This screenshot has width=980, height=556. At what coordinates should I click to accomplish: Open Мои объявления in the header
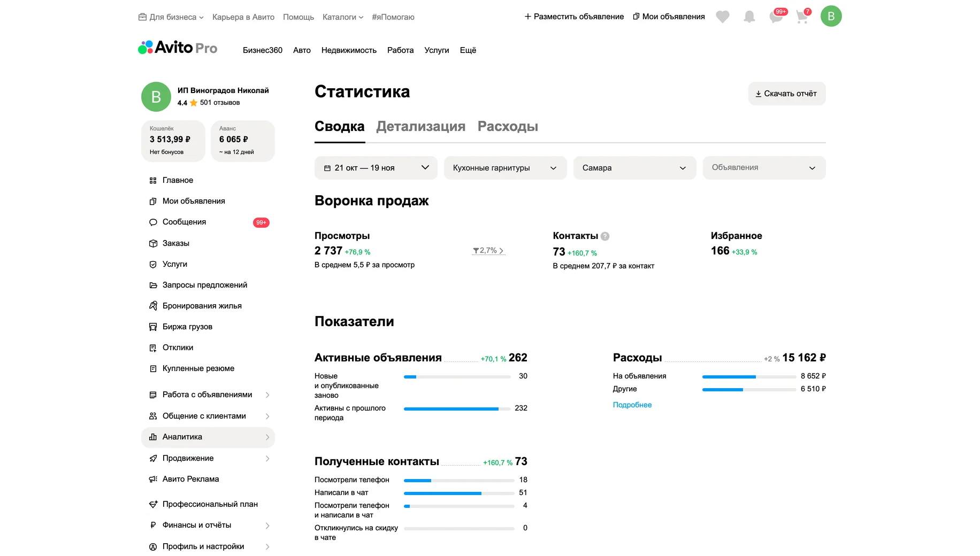point(669,17)
